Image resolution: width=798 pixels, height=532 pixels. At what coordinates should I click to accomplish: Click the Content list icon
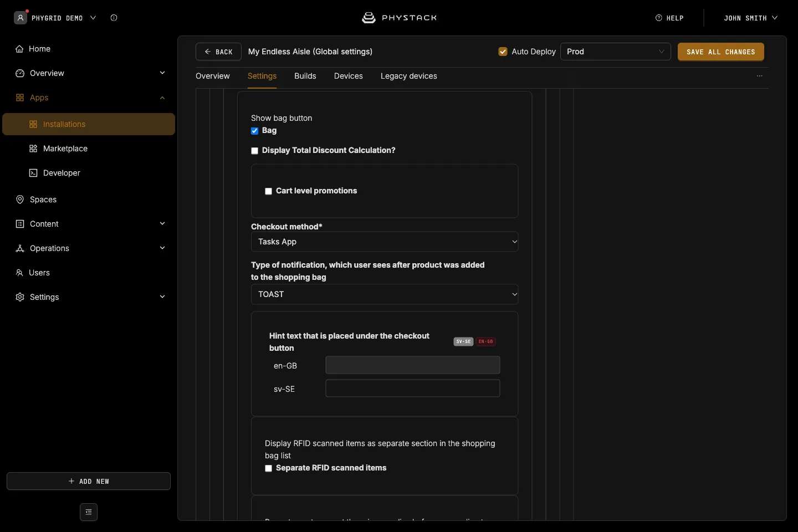(20, 224)
